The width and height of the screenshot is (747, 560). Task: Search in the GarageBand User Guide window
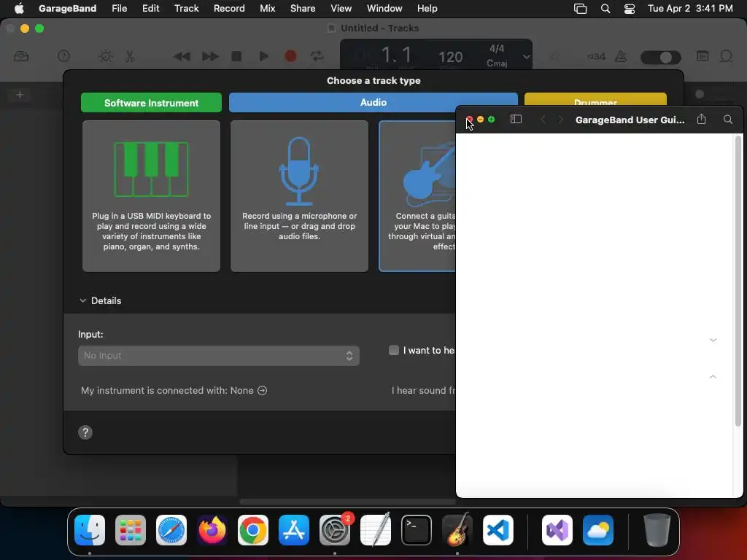pyautogui.click(x=728, y=120)
